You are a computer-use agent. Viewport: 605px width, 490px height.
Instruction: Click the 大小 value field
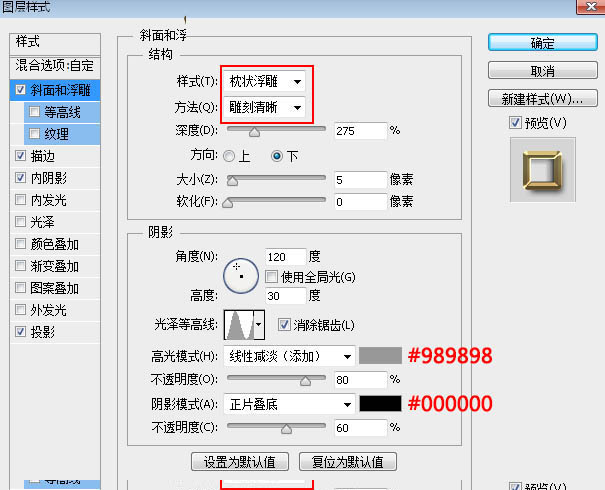(x=360, y=180)
